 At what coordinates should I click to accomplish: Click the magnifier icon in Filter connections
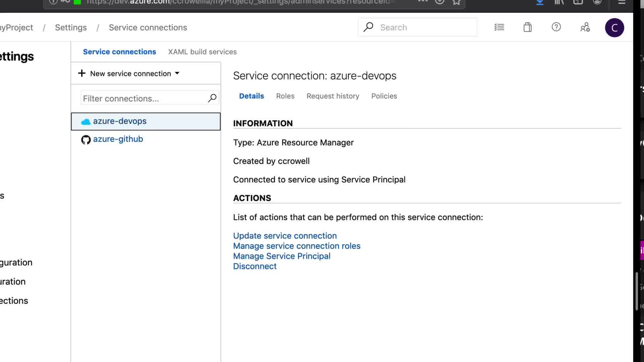(212, 98)
